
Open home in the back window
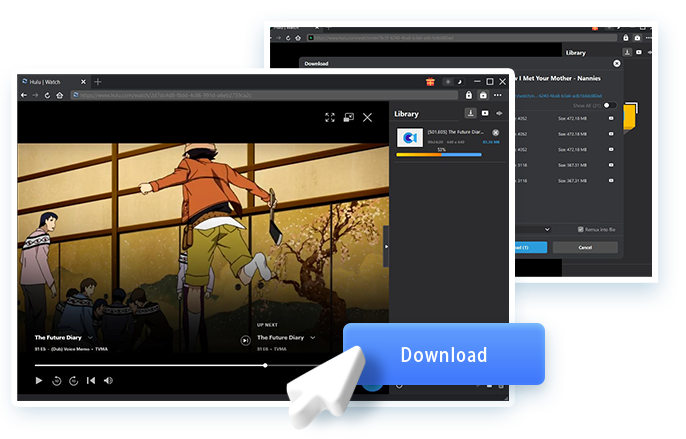[x=298, y=38]
